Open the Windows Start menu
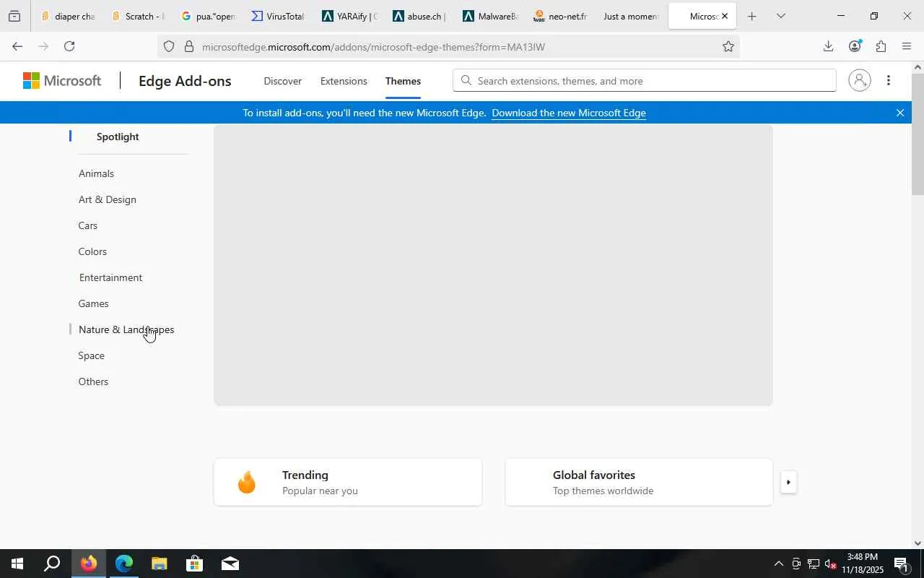 click(17, 564)
